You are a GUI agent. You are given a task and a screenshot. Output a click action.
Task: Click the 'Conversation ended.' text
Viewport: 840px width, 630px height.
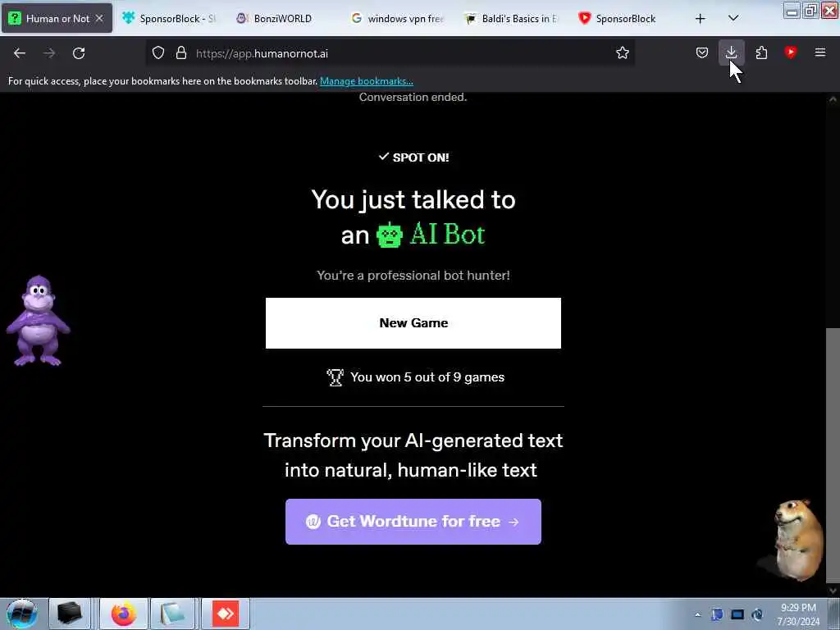(413, 98)
